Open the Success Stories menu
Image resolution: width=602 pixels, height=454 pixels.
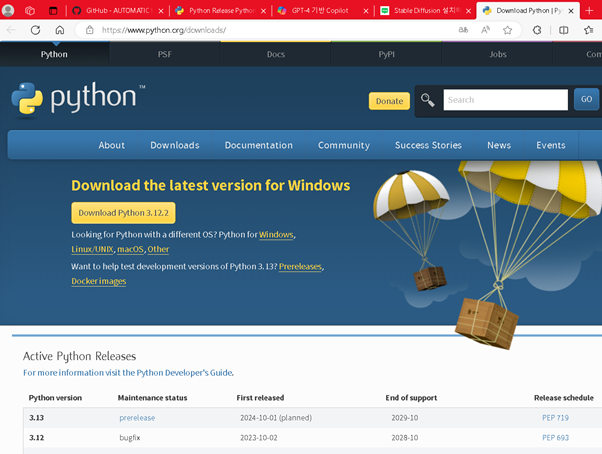point(428,145)
